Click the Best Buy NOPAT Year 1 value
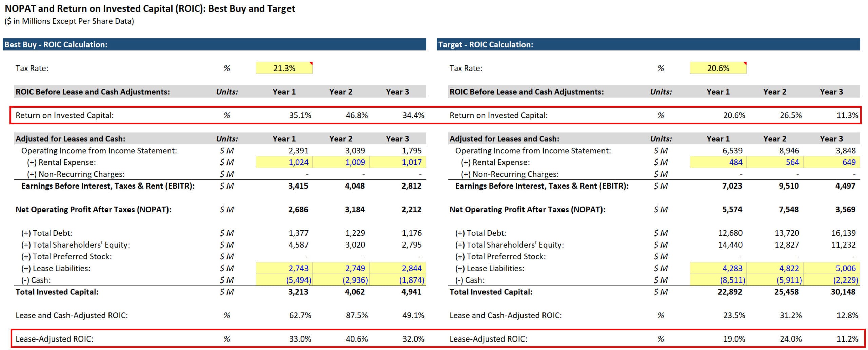This screenshot has width=868, height=350. click(298, 209)
